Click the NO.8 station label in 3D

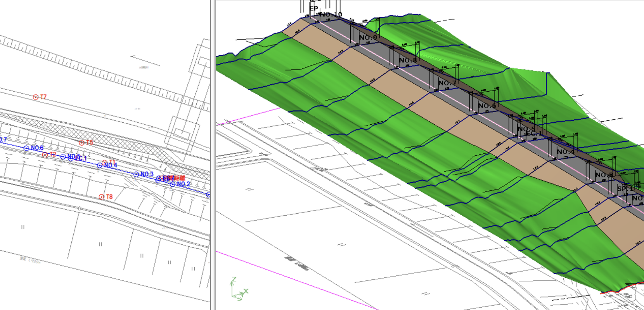click(x=408, y=60)
